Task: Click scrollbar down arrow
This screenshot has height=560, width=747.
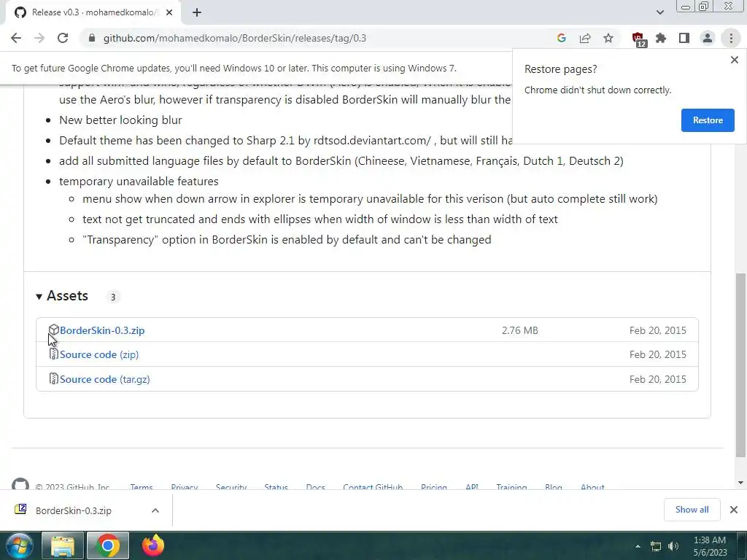Action: [740, 483]
